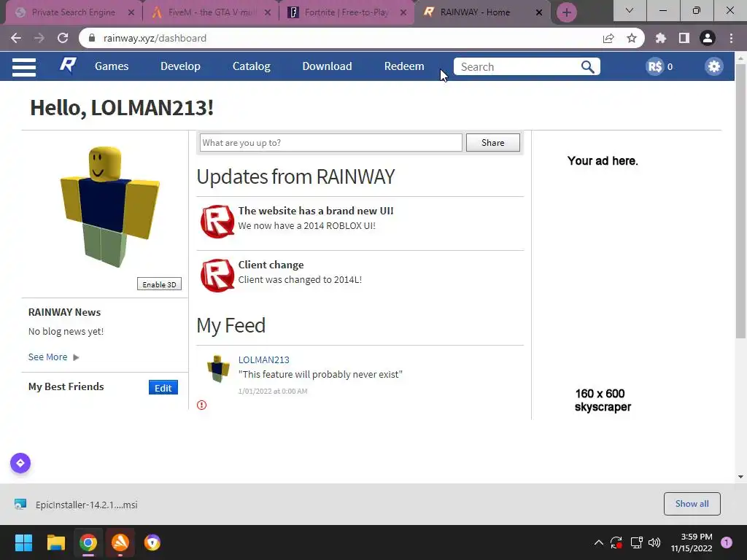Click the red R icon beside Client change

pos(217,275)
